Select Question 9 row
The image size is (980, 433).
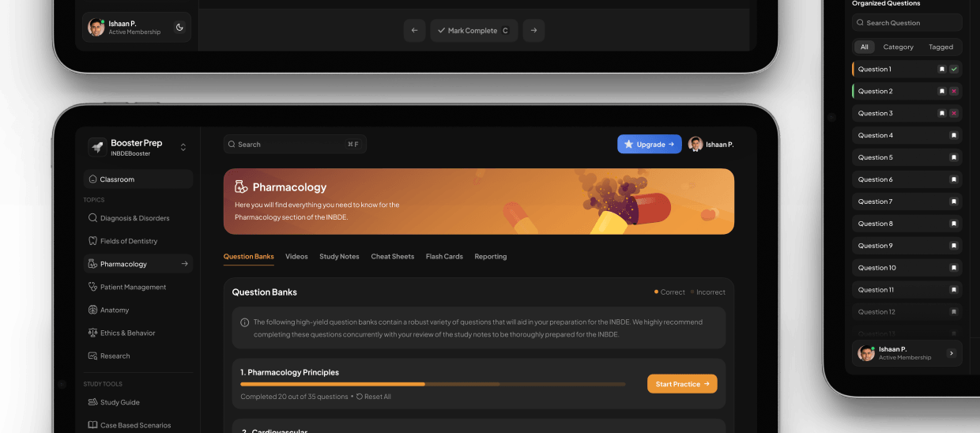click(x=907, y=246)
